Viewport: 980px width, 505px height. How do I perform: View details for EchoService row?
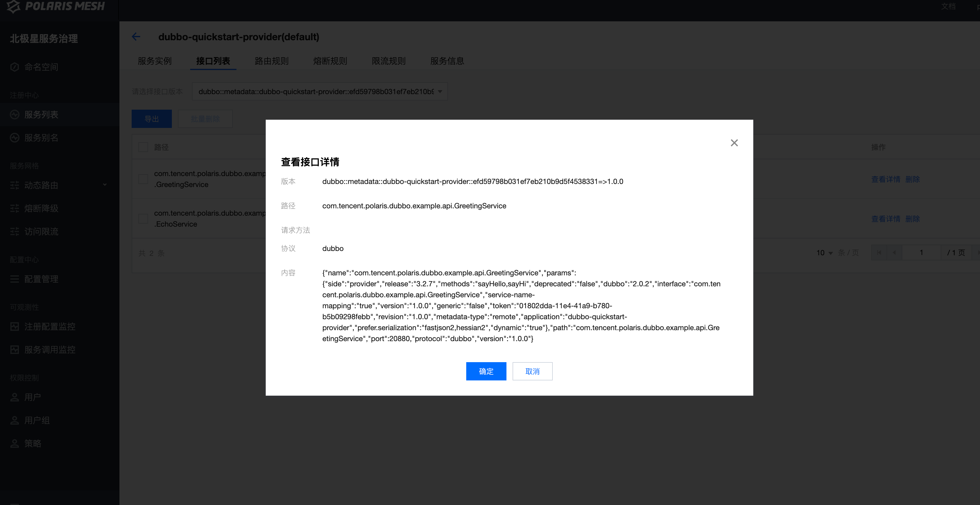[x=886, y=219]
